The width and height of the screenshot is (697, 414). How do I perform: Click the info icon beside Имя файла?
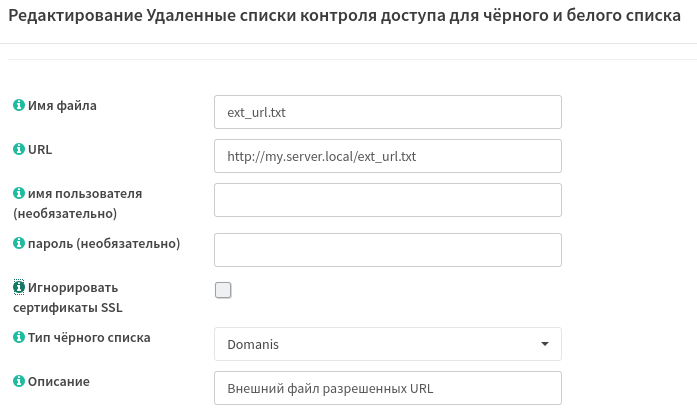click(x=19, y=105)
